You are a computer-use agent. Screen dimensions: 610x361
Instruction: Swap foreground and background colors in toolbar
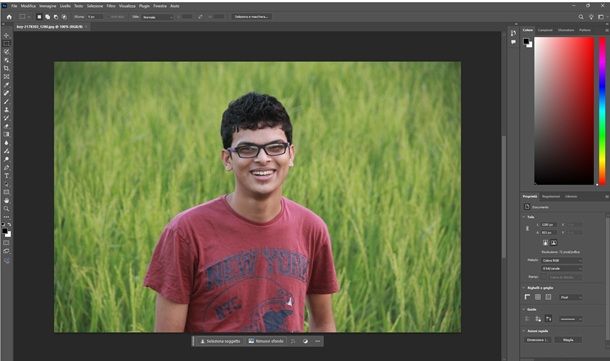click(x=9, y=225)
